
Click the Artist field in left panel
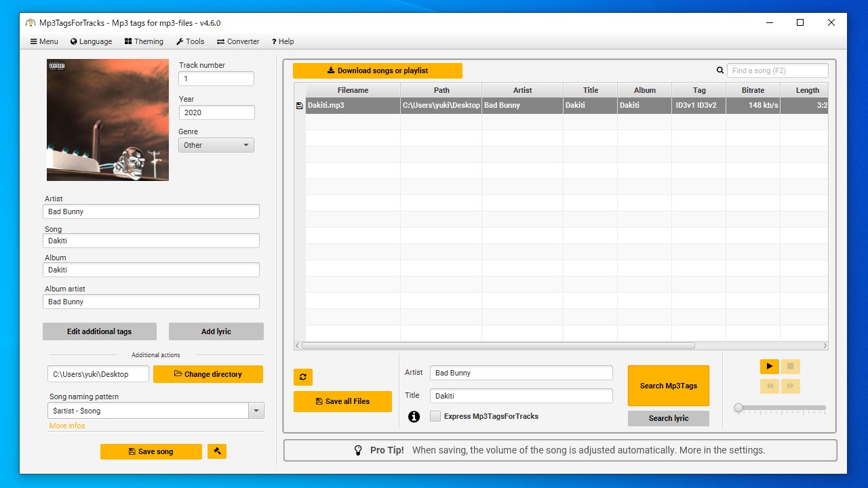pos(151,211)
